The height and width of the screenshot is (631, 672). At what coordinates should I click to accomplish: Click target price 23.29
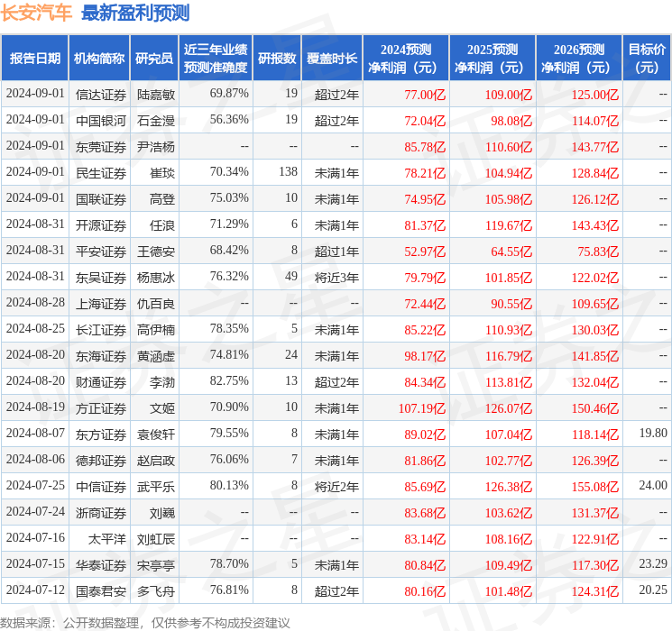pyautogui.click(x=653, y=563)
